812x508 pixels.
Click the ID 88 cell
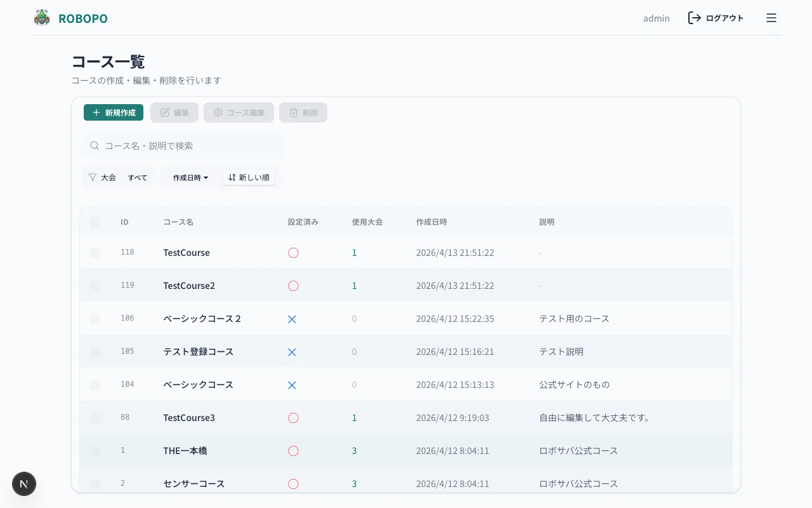(x=125, y=417)
